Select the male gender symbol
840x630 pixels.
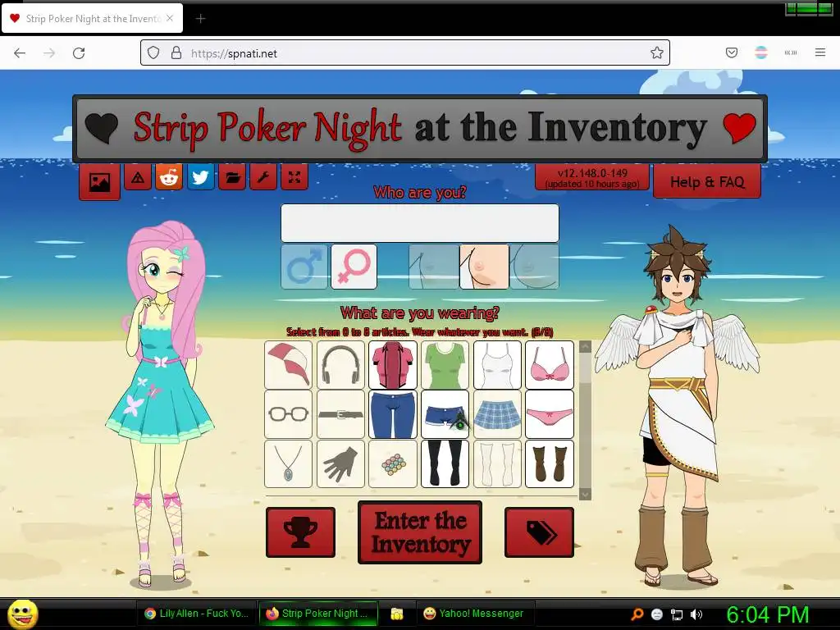pos(304,267)
